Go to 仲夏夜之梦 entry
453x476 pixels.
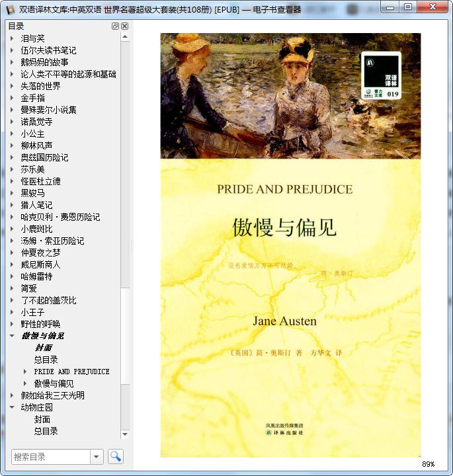pos(40,253)
